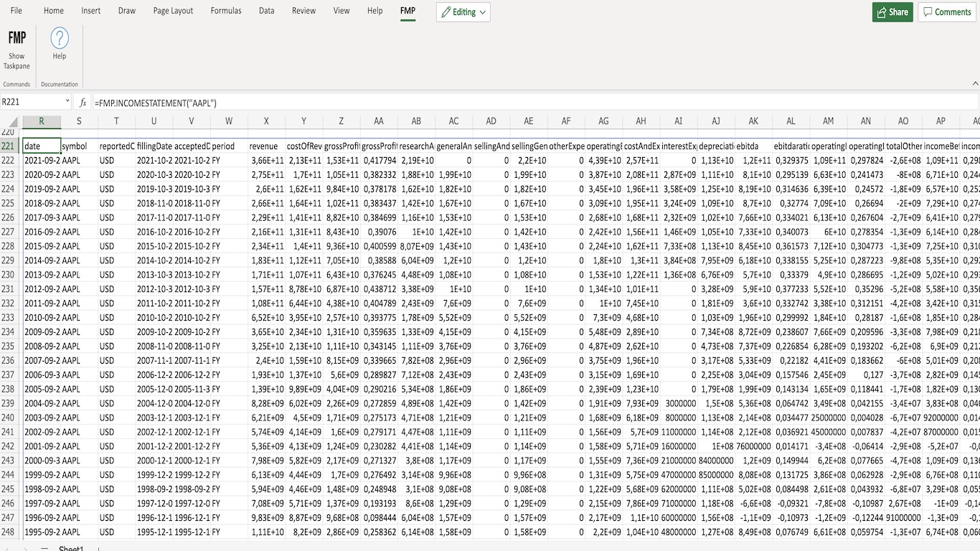This screenshot has height=551, width=980.
Task: Expand the Name Box dropdown arrow
Action: 67,103
